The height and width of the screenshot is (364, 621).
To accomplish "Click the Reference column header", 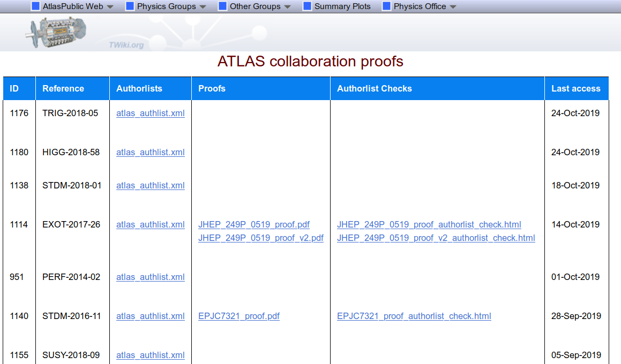I will pyautogui.click(x=72, y=89).
